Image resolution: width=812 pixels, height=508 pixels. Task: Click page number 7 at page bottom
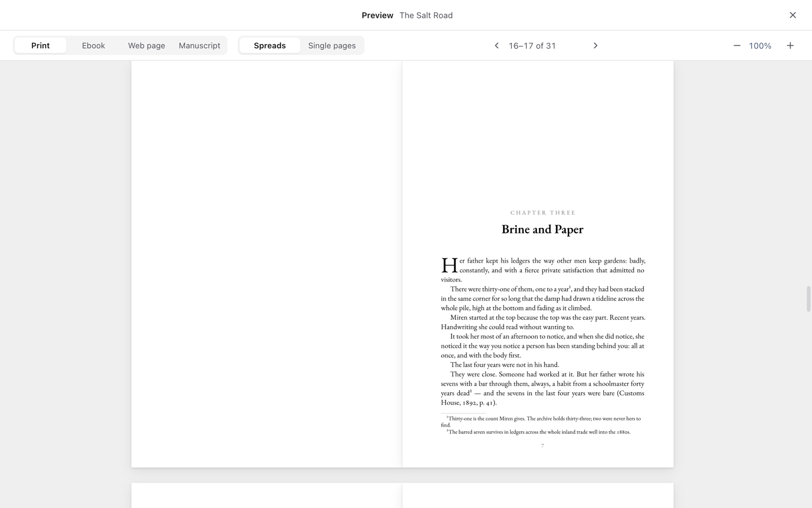pyautogui.click(x=543, y=446)
